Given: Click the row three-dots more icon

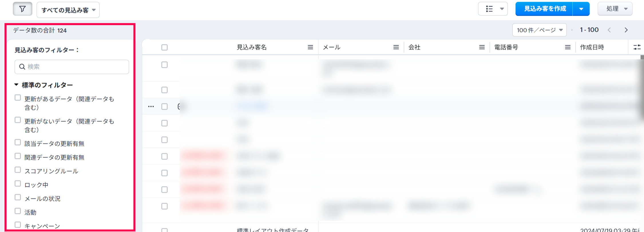Looking at the screenshot, I should coord(151,107).
